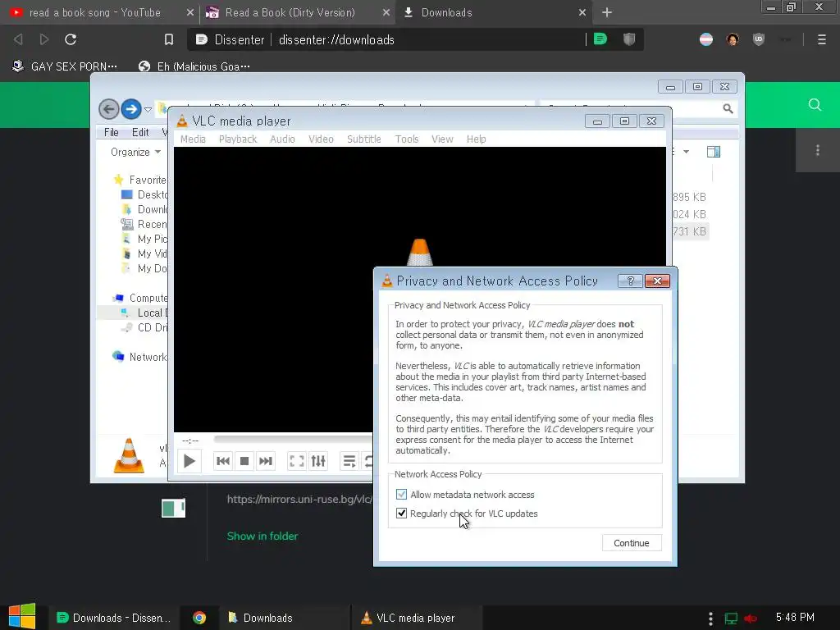Open Eh (Malicious Goa… bookmark
Viewport: 840px width, 630px height.
(194, 66)
